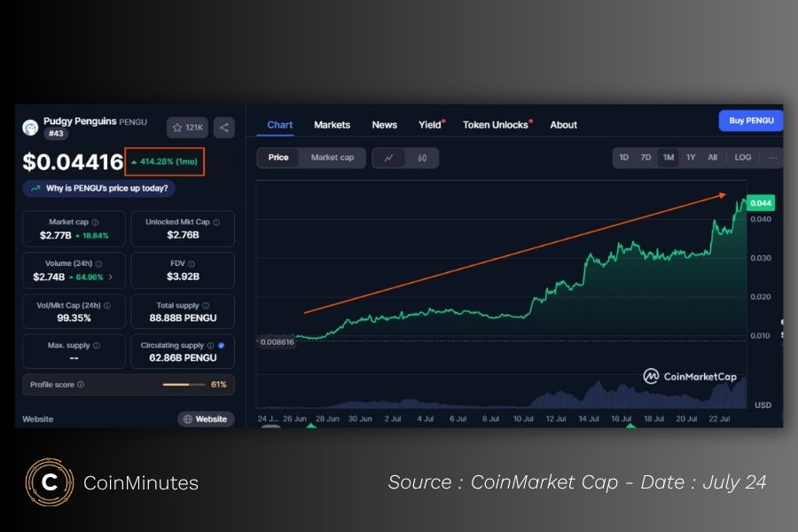The height and width of the screenshot is (532, 798).
Task: Click the $2.76B unlocked market cap value
Action: pos(183,235)
